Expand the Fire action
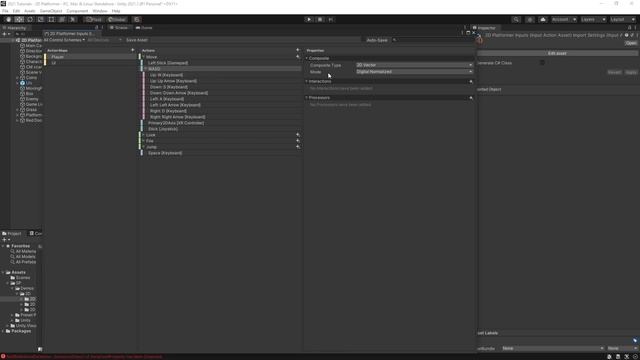 144,141
